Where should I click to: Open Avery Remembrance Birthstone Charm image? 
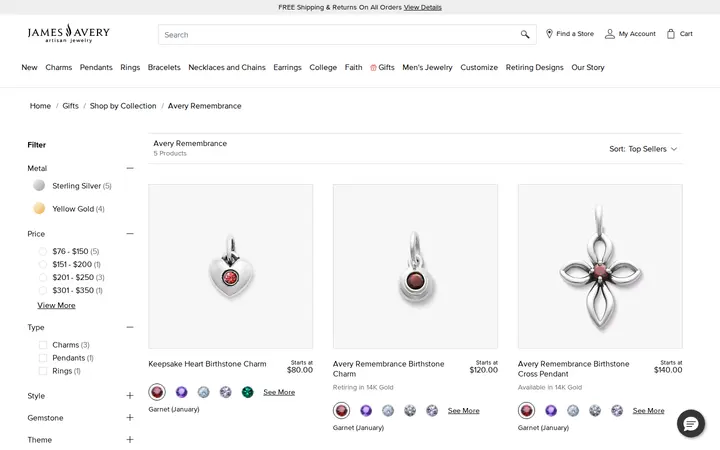tap(415, 266)
